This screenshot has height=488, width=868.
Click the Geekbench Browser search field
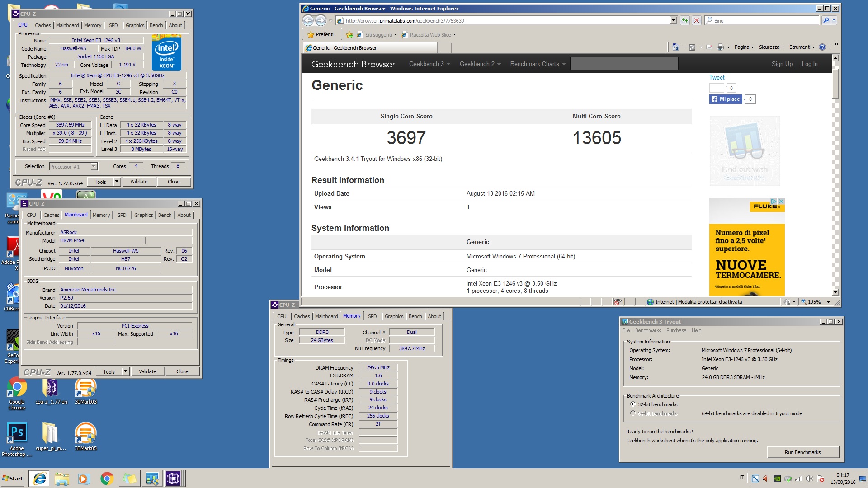[x=624, y=64]
